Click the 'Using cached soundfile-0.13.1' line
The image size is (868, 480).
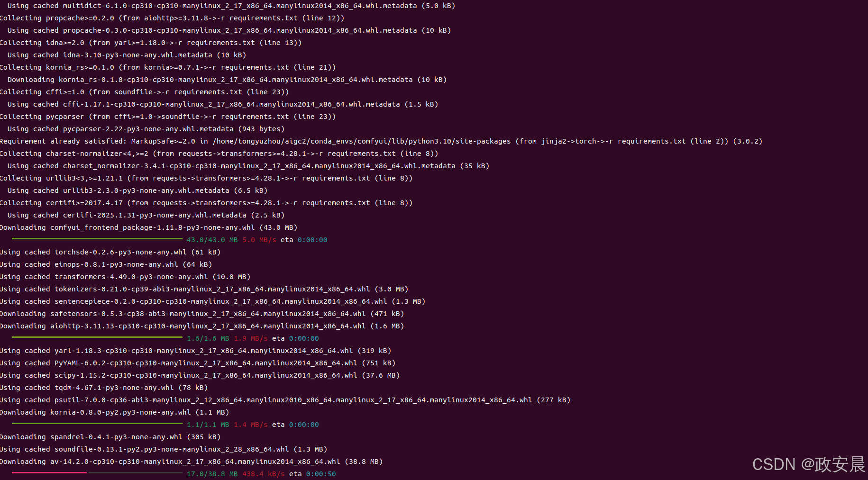(x=164, y=449)
